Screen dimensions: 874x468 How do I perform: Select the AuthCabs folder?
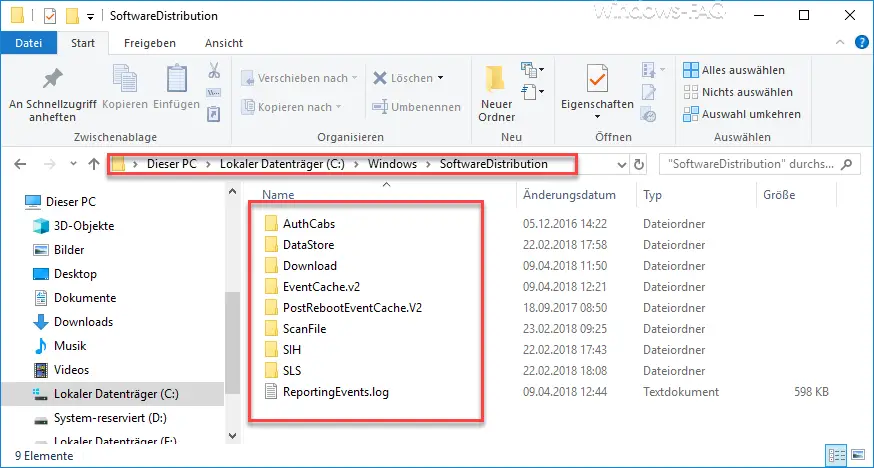pos(309,224)
